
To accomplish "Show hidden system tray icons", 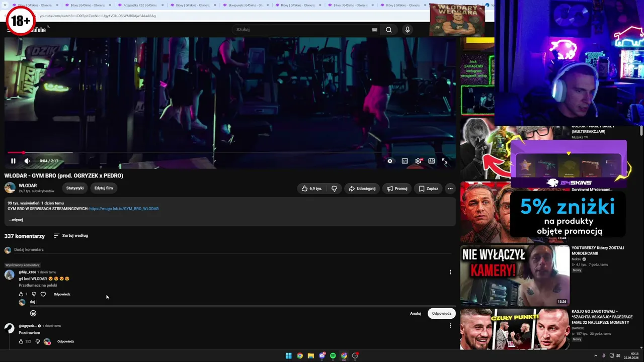I will [x=596, y=356].
